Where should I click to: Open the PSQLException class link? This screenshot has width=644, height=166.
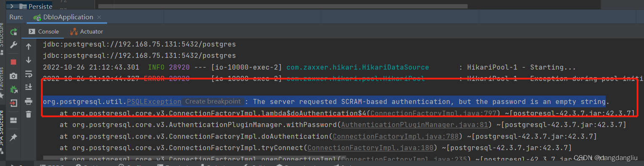click(154, 101)
